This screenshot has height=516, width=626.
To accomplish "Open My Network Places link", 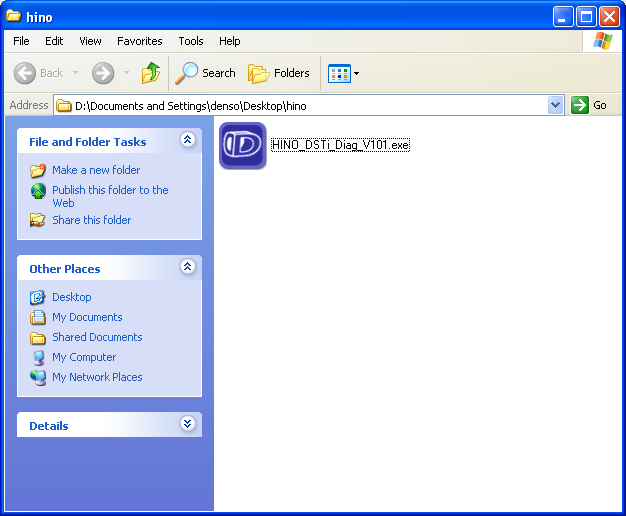I will pos(97,377).
